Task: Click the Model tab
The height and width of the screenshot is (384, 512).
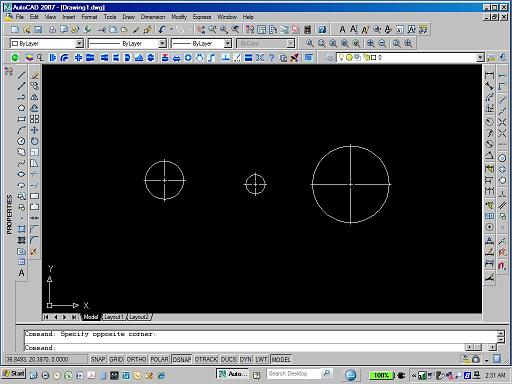Action: click(91, 317)
